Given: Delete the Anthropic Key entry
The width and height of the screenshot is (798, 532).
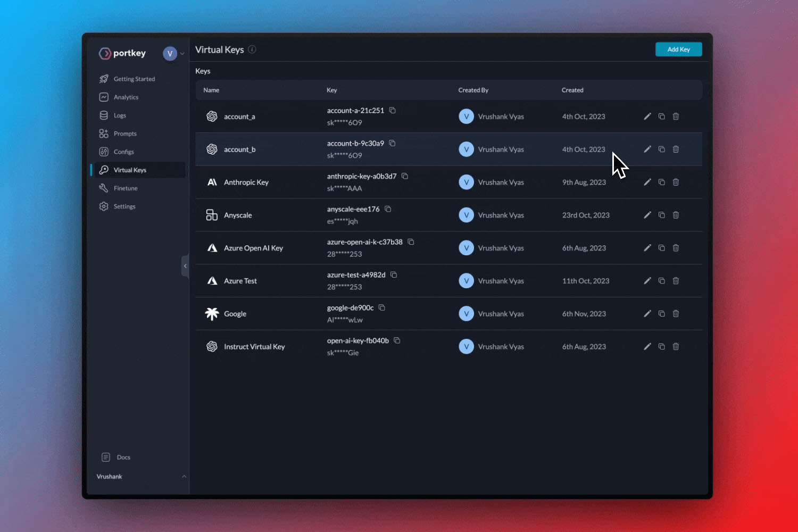Looking at the screenshot, I should [x=676, y=182].
